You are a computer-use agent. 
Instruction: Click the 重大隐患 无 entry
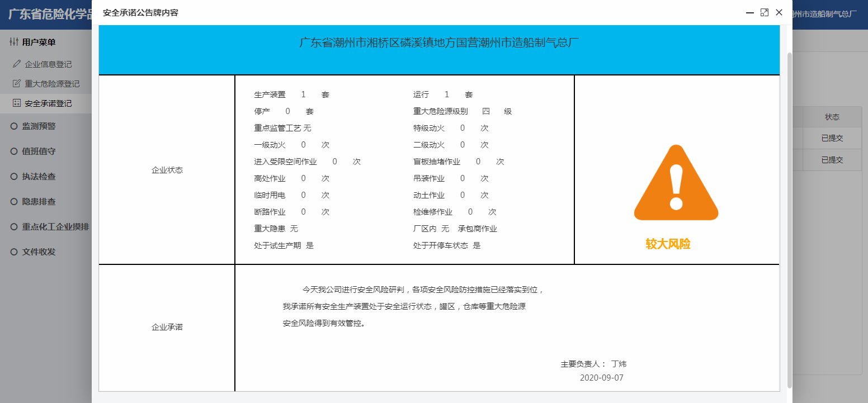276,229
